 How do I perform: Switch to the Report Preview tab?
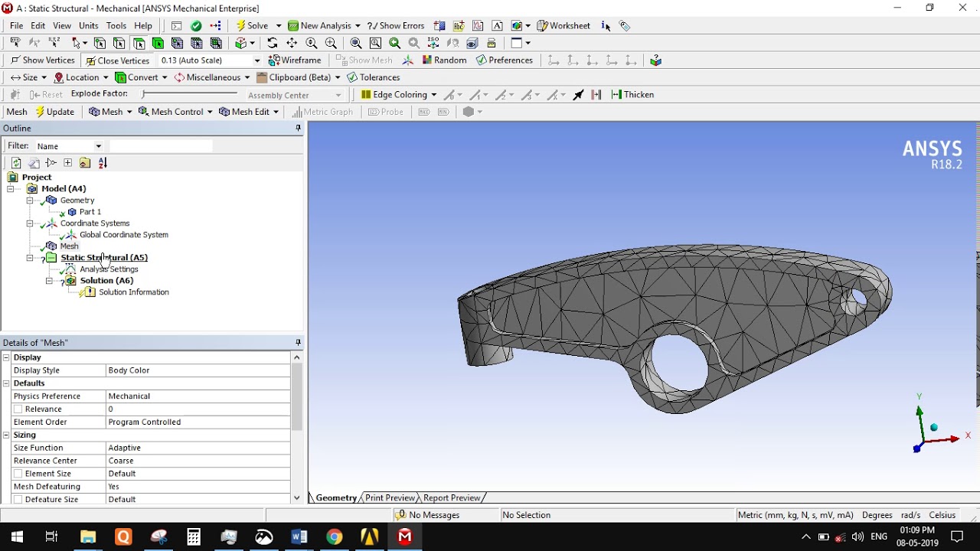coord(452,497)
